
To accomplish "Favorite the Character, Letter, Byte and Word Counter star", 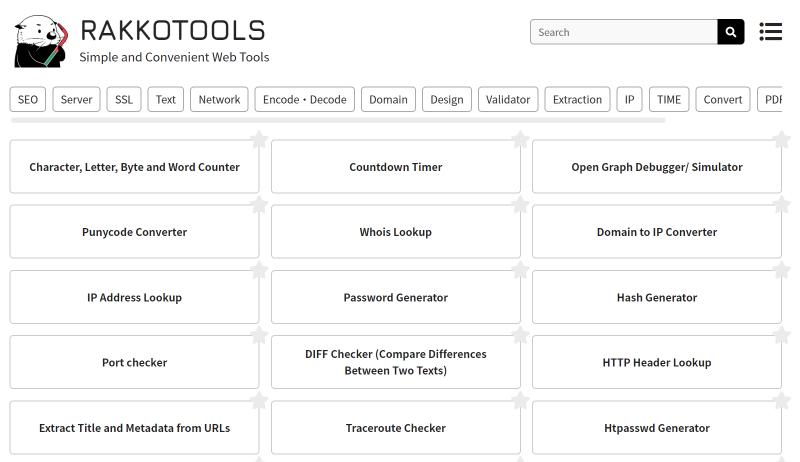I will 259,139.
